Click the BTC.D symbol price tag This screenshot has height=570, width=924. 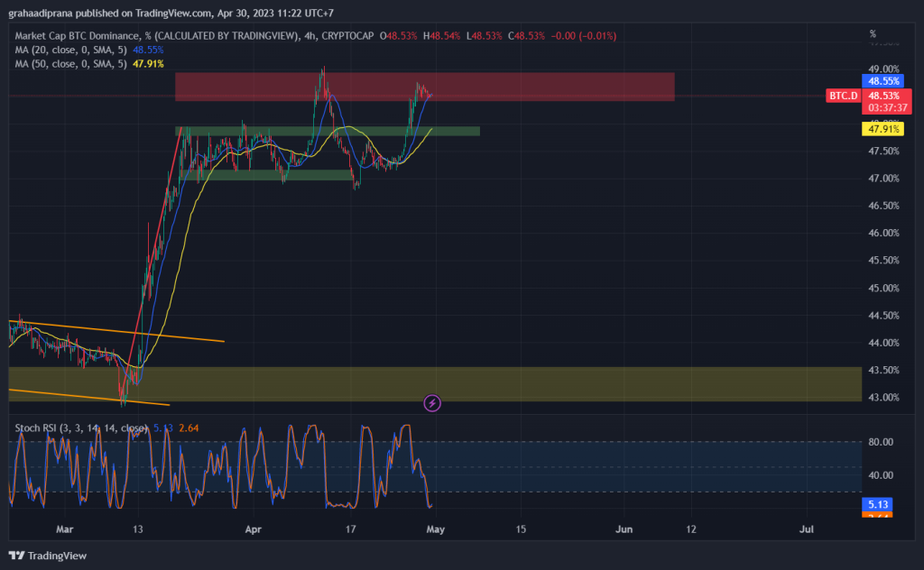pyautogui.click(x=844, y=96)
